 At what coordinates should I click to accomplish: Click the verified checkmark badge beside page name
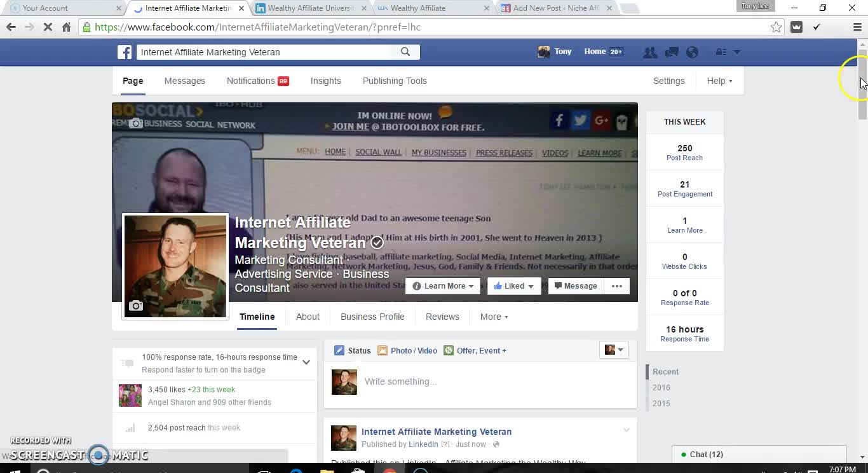[x=377, y=243]
